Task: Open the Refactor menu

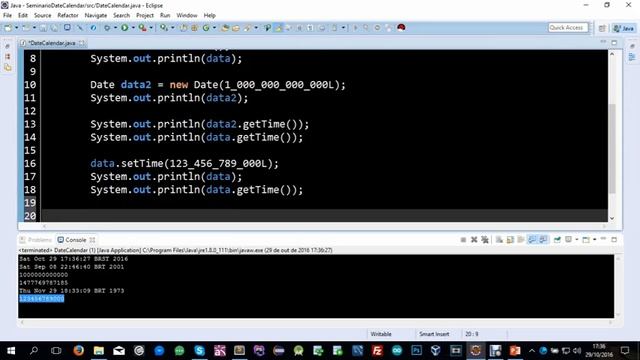Action: (x=68, y=16)
